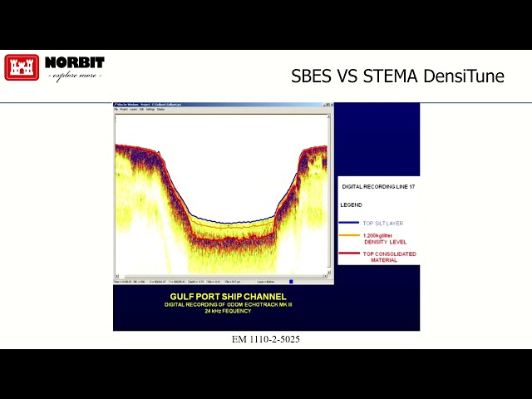This screenshot has width=532, height=399.
Task: Click 'DIGITAL RECORDING LINE 17' text
Action: pyautogui.click(x=378, y=186)
